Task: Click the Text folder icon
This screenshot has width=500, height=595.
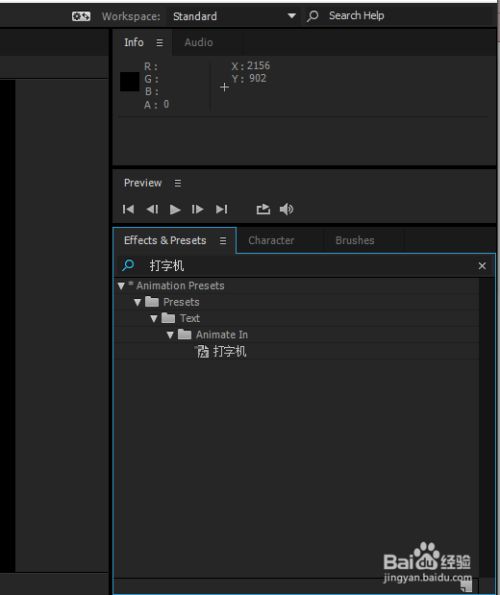Action: (x=168, y=318)
